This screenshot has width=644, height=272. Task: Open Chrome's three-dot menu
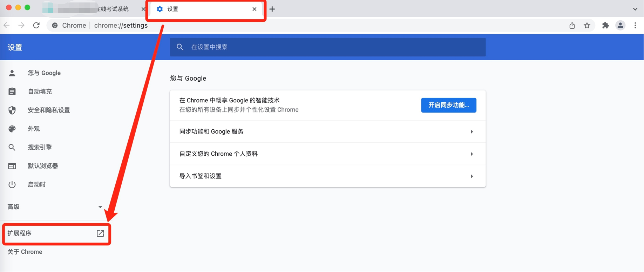(x=635, y=25)
